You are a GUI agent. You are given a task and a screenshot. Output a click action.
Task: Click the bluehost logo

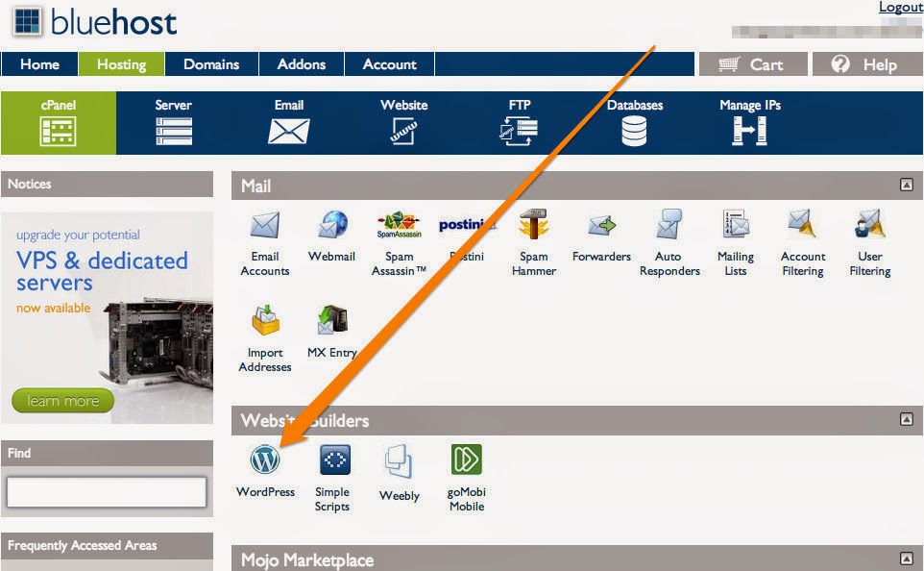tap(95, 22)
